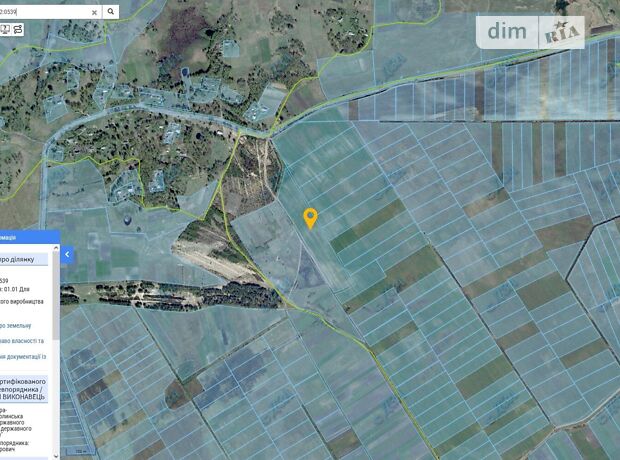Open the 'документації із' link
This screenshot has width=620, height=460.
click(x=23, y=356)
